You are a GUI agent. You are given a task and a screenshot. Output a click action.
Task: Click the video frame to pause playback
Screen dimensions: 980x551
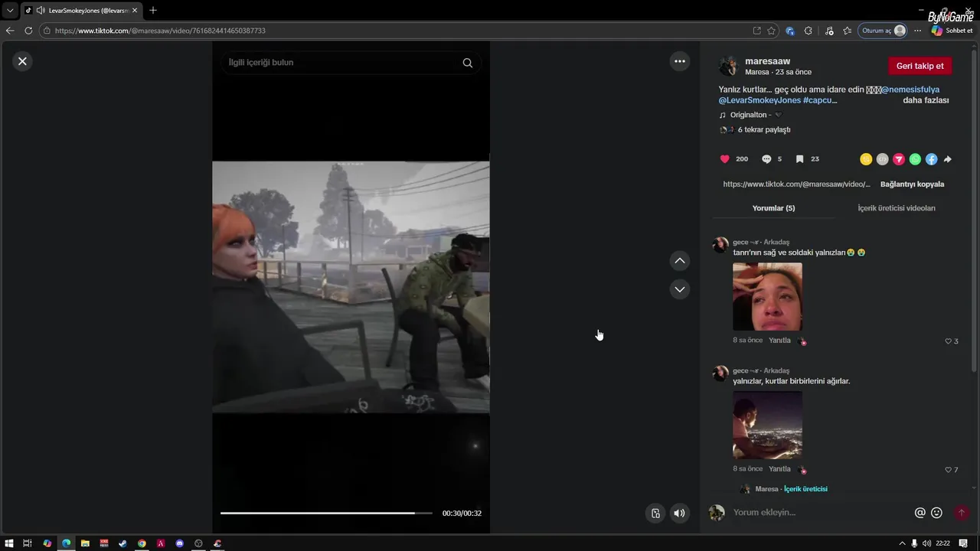tap(351, 287)
